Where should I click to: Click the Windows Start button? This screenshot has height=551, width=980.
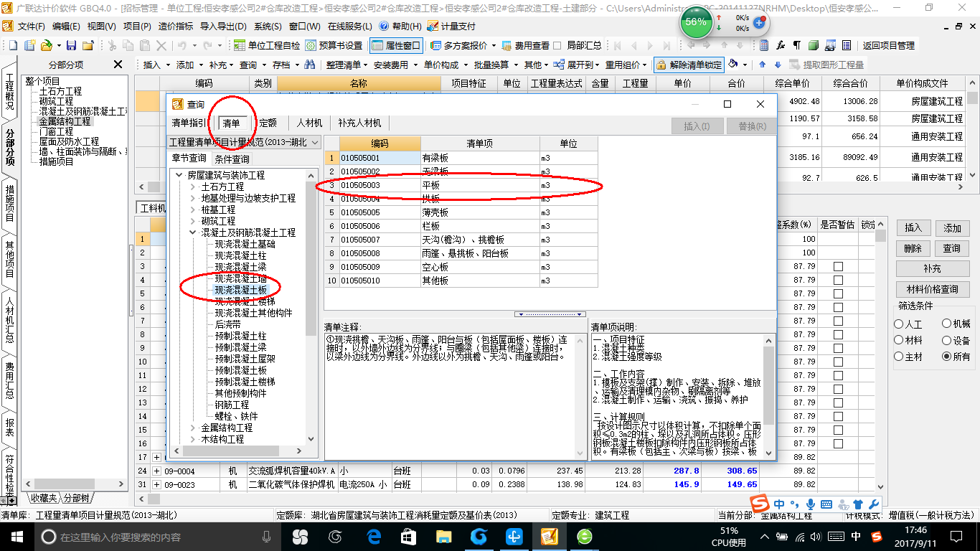[x=17, y=536]
